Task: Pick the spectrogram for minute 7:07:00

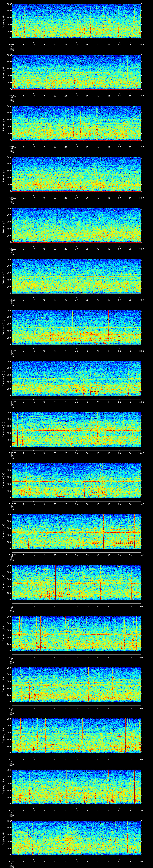Action: point(77,327)
